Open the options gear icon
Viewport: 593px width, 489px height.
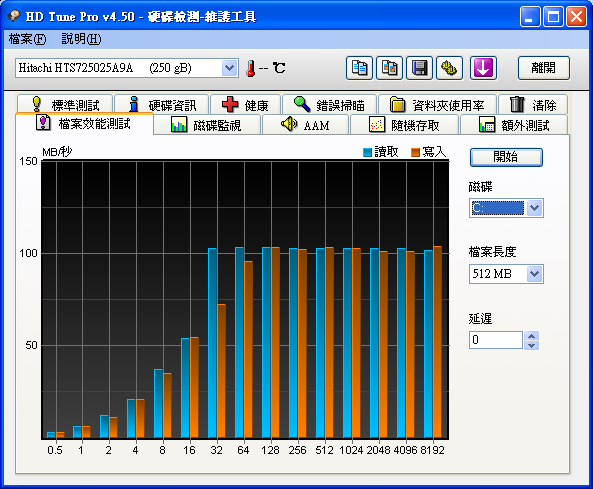[x=449, y=68]
